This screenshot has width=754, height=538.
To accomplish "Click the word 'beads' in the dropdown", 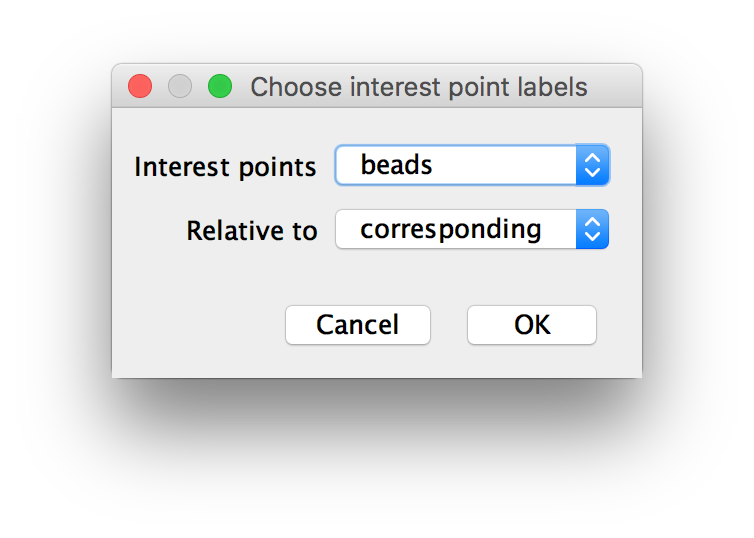I will (x=397, y=165).
